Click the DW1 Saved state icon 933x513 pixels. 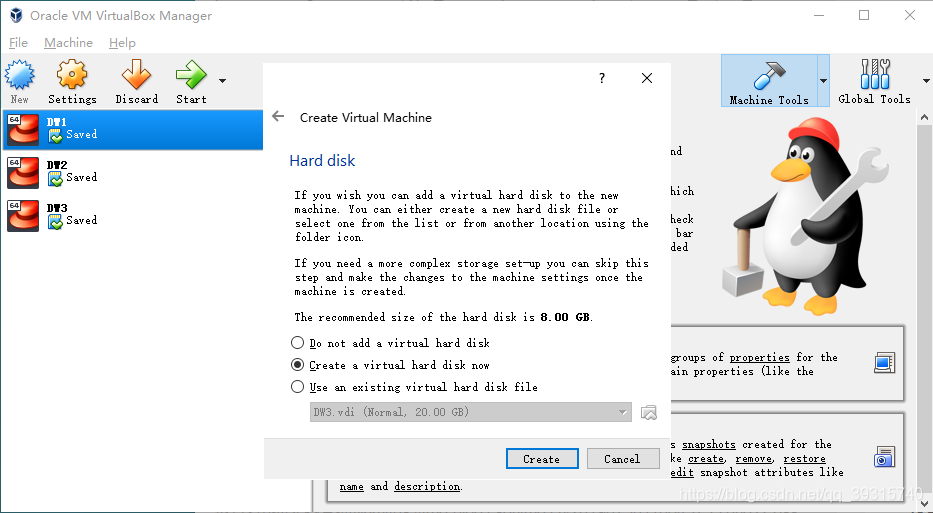coord(55,136)
